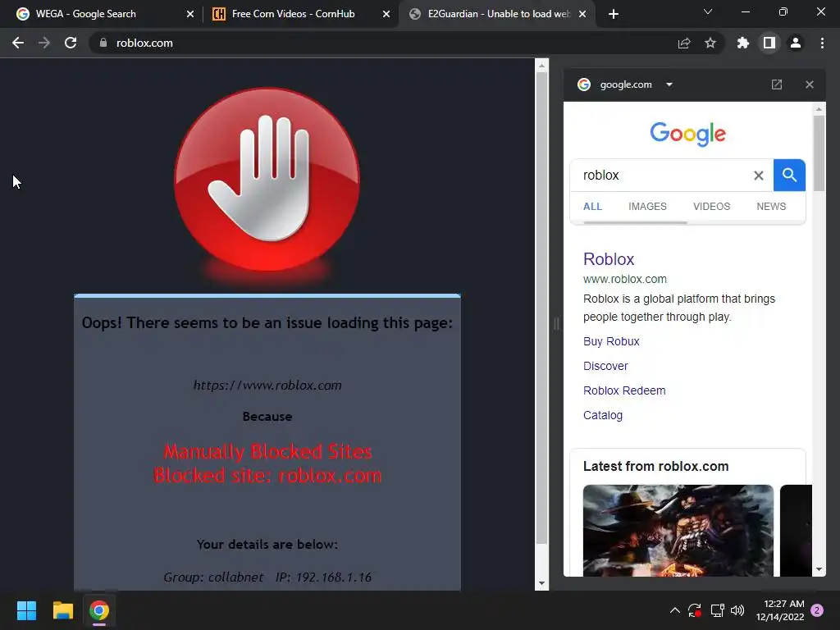Bookmark this page with the star icon
This screenshot has height=630, width=840.
pyautogui.click(x=710, y=43)
